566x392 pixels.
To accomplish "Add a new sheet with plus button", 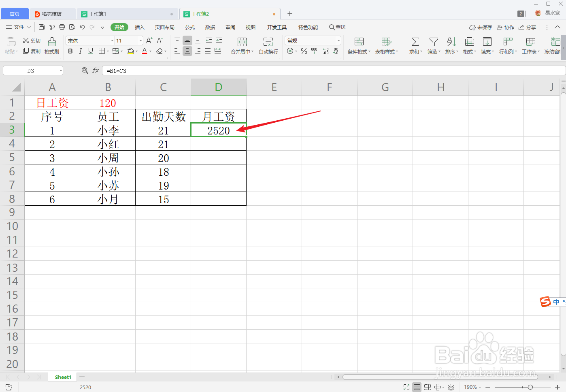I will tap(82, 377).
